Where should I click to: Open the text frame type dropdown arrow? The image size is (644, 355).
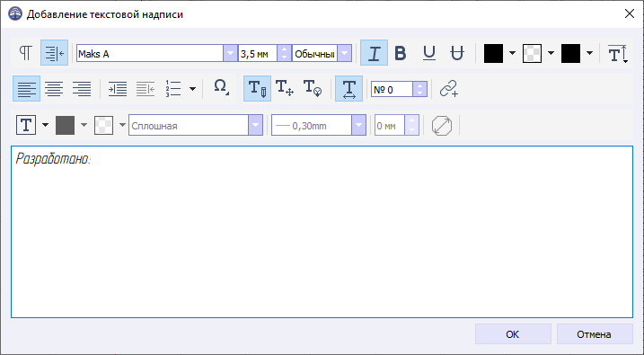pos(45,125)
